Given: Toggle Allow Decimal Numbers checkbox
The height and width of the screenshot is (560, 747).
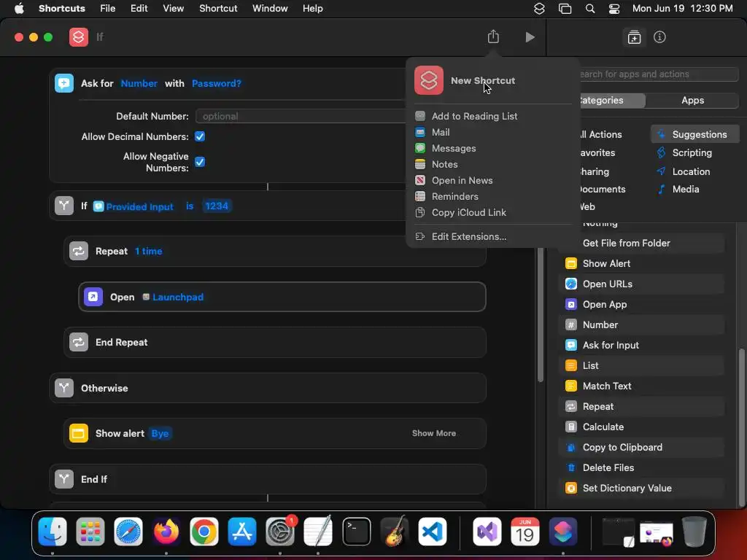Looking at the screenshot, I should [x=200, y=136].
